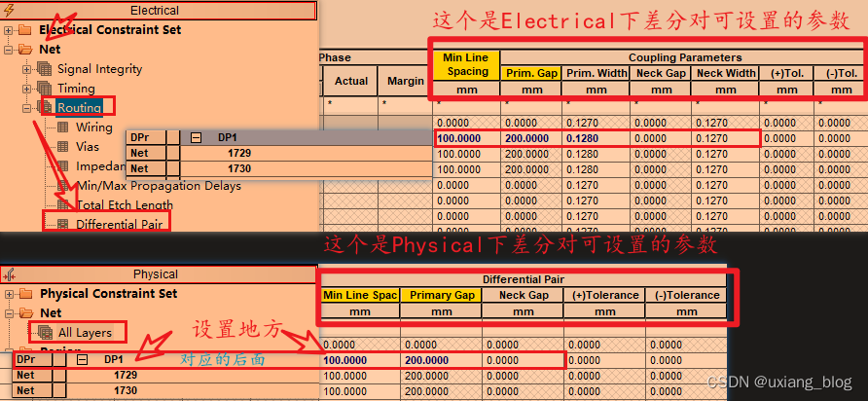868x401 pixels.
Task: Click the Neck Width column header
Action: [725, 73]
